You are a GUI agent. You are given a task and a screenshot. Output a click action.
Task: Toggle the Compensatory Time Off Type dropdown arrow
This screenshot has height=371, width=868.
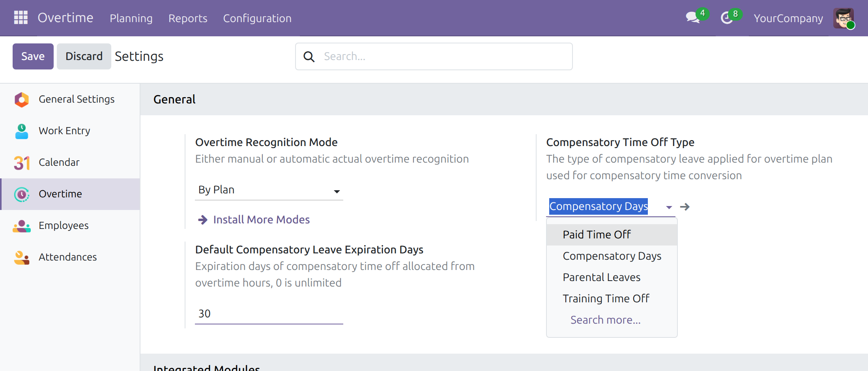(669, 207)
